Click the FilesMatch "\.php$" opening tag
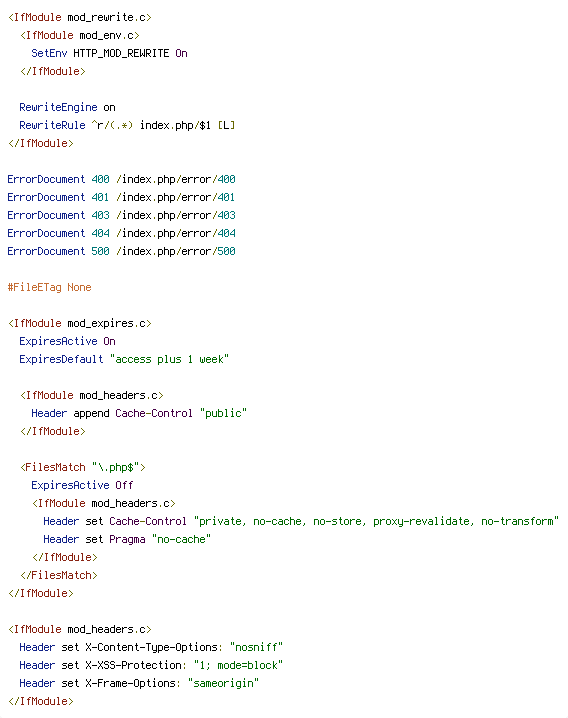Viewport: 568px width, 718px height. (83, 467)
